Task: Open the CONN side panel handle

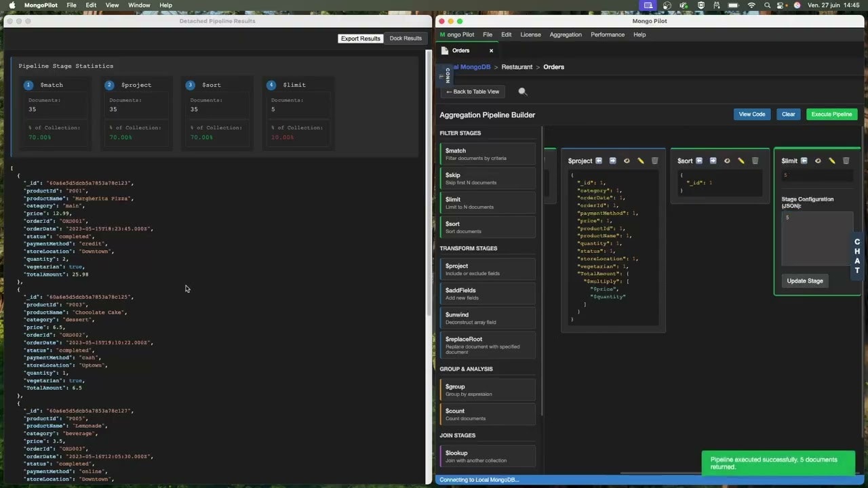Action: 445,75
